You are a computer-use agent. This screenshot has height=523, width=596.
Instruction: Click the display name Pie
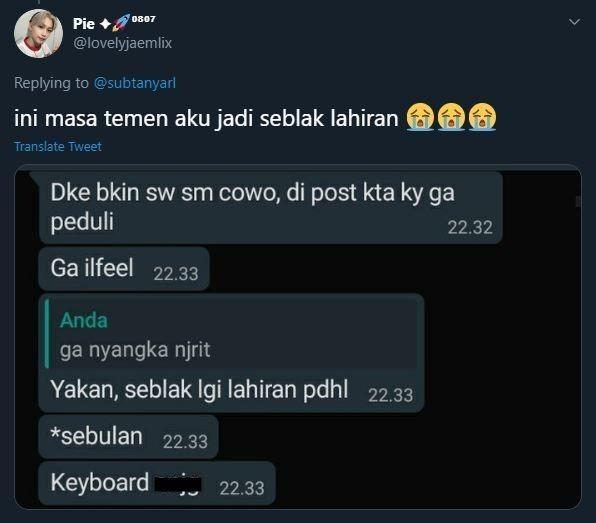[x=84, y=24]
